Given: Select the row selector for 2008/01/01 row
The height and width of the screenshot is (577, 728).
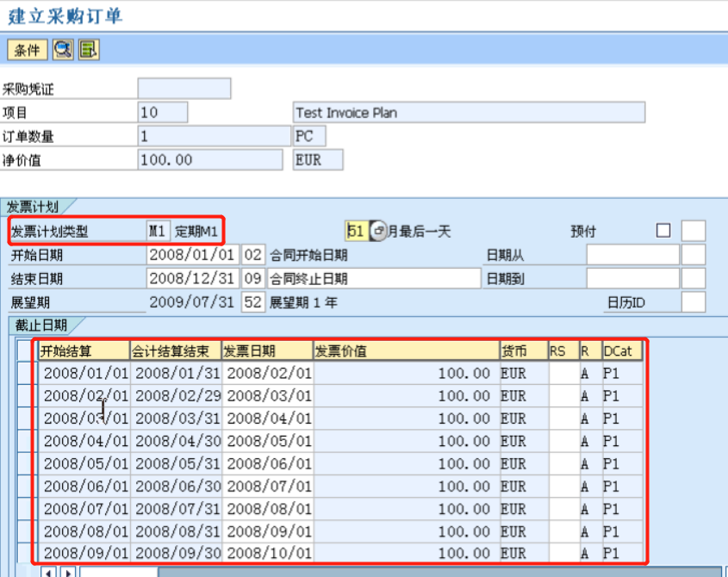Looking at the screenshot, I should pos(27,373).
